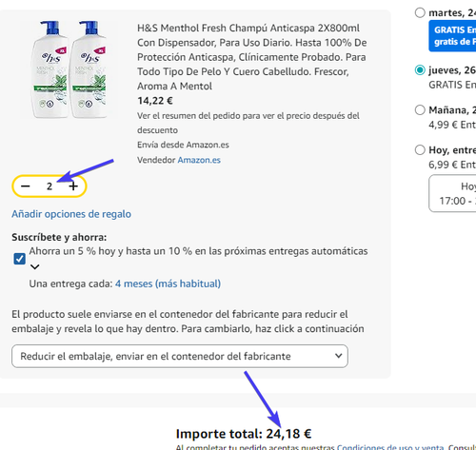Screen dimensions: 476x450
Task: Visit seller Amazon.es link
Action: click(x=199, y=160)
